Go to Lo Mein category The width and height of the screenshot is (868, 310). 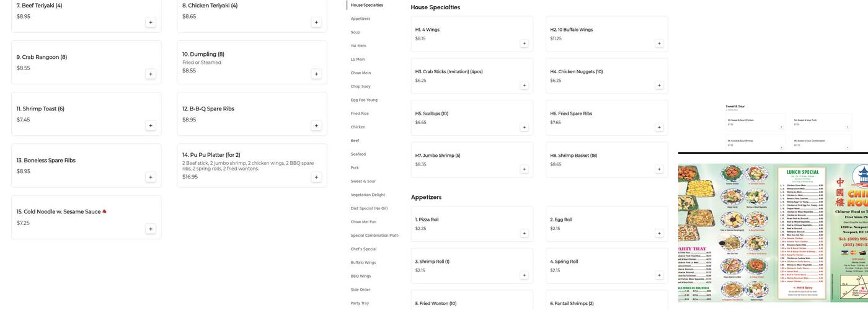[358, 60]
